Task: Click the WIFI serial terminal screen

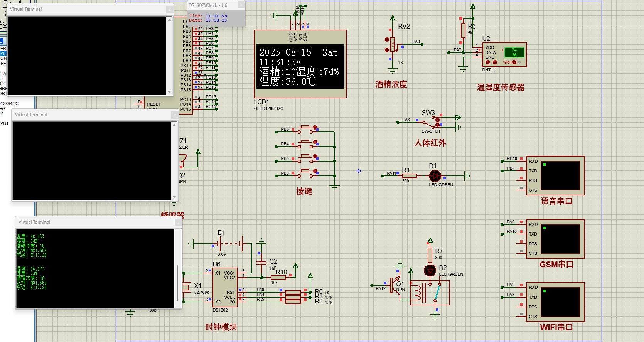Action: pos(560,302)
